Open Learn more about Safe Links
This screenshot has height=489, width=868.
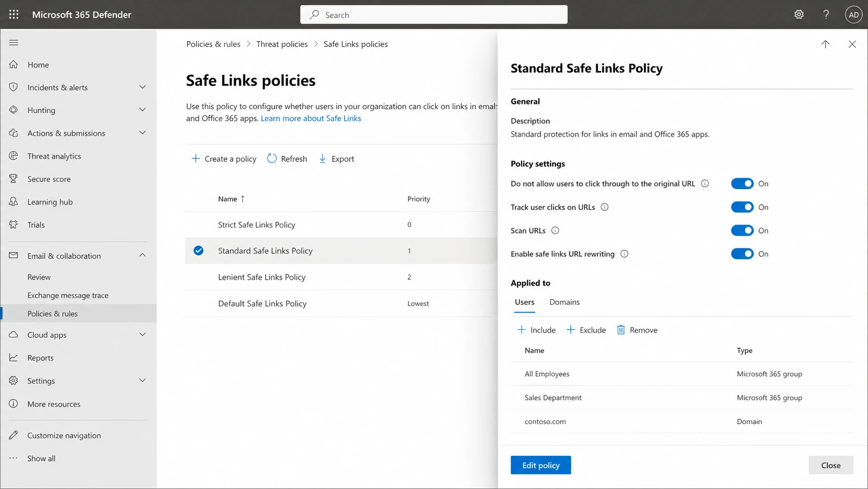[x=310, y=118]
